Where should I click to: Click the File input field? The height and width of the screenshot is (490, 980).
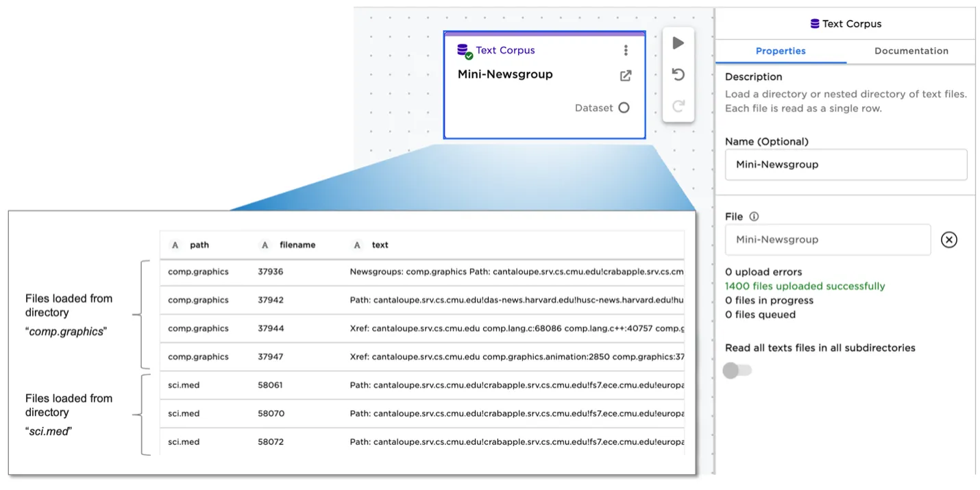[827, 240]
